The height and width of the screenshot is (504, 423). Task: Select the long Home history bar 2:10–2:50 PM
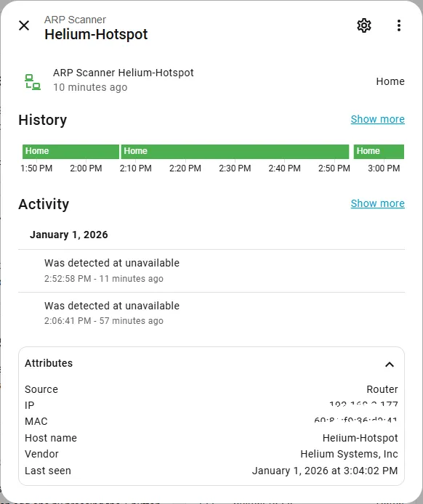pyautogui.click(x=235, y=151)
